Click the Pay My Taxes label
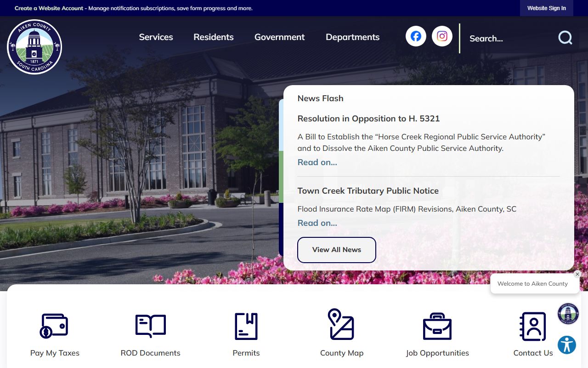This screenshot has height=368, width=588. point(55,353)
